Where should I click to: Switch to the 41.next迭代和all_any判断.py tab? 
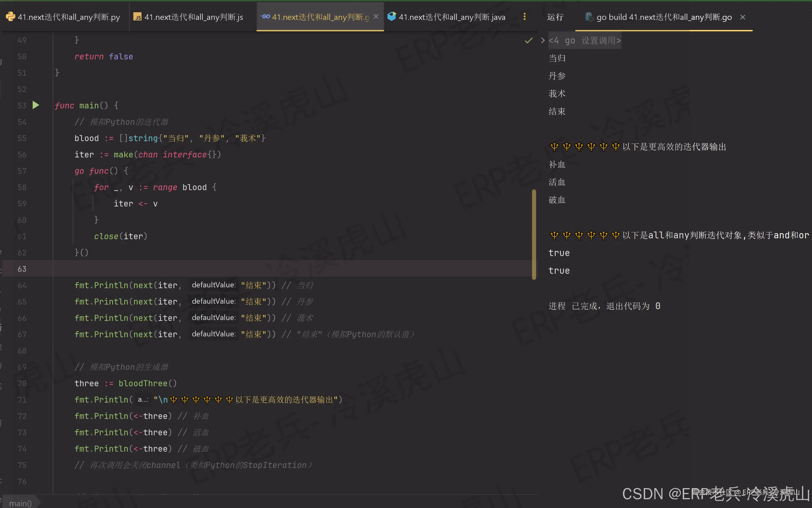(x=69, y=17)
